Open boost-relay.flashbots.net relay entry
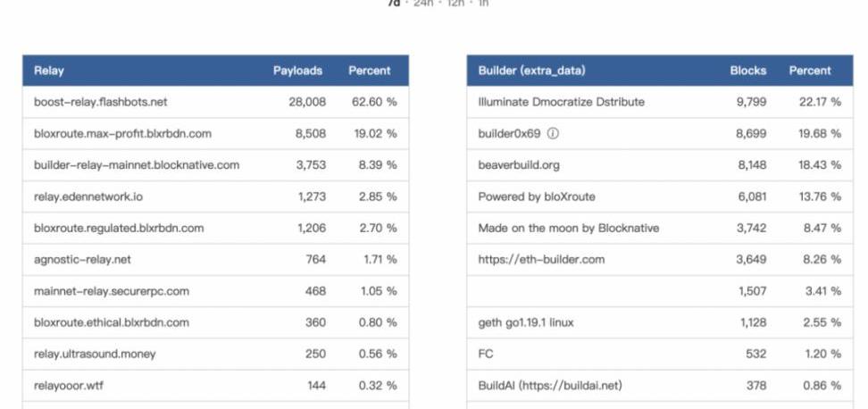Viewport: 868px width, 409px height. (101, 102)
